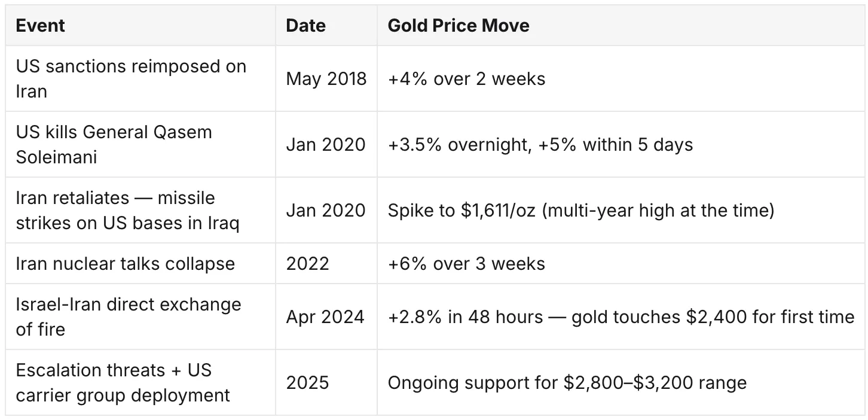This screenshot has width=868, height=420.
Task: Select the +4% over 2 weeks cell
Action: pyautogui.click(x=621, y=78)
